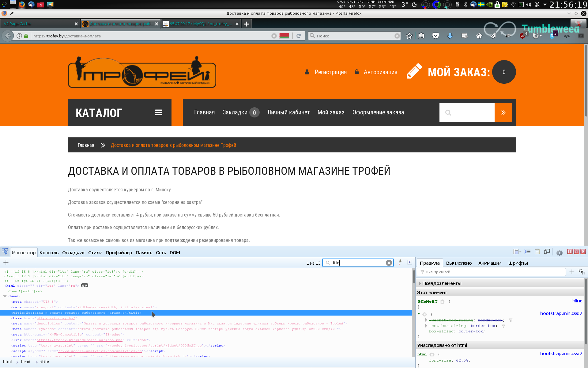The width and height of the screenshot is (588, 368).
Task: Open the Downloads arrow icon
Action: (x=450, y=36)
